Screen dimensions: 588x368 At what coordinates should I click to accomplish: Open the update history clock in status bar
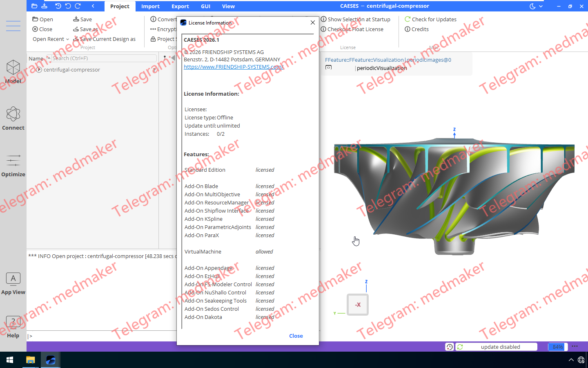pos(450,347)
